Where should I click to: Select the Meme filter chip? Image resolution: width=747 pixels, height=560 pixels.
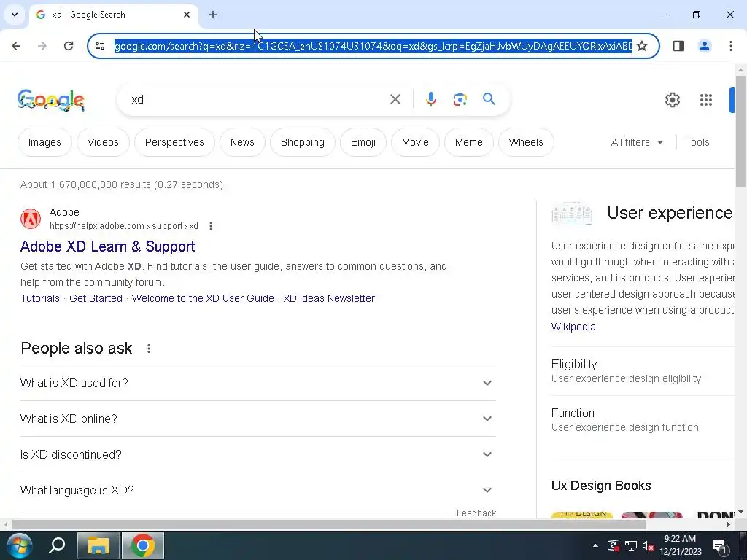click(469, 142)
